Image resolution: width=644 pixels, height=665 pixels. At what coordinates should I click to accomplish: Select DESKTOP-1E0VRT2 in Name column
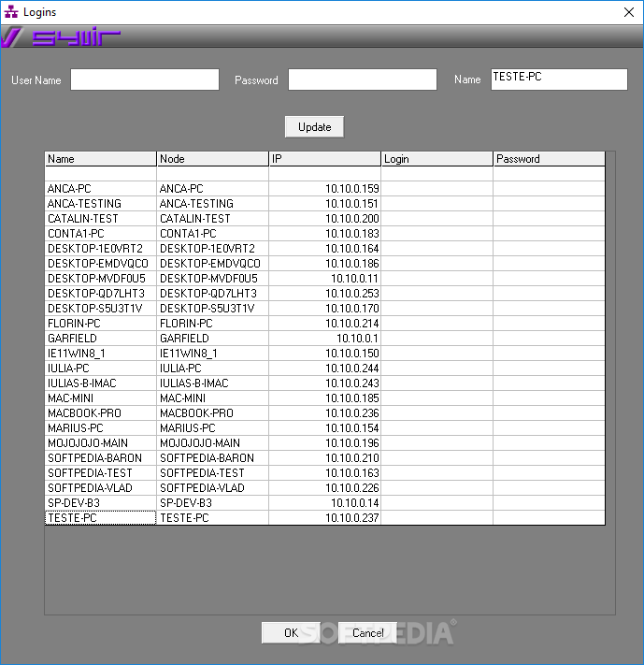coord(101,249)
